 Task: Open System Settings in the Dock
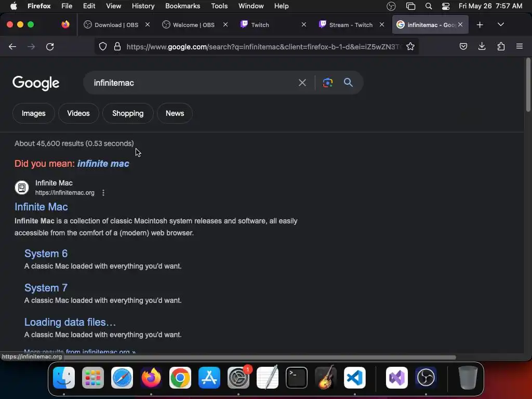[x=238, y=378]
